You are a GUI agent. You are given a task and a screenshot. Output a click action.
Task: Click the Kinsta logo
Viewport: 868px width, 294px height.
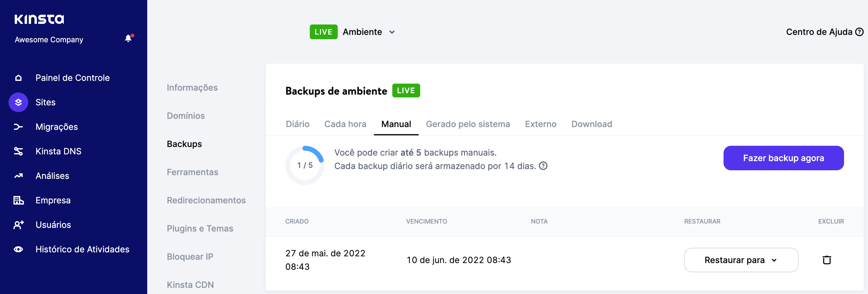[x=40, y=19]
